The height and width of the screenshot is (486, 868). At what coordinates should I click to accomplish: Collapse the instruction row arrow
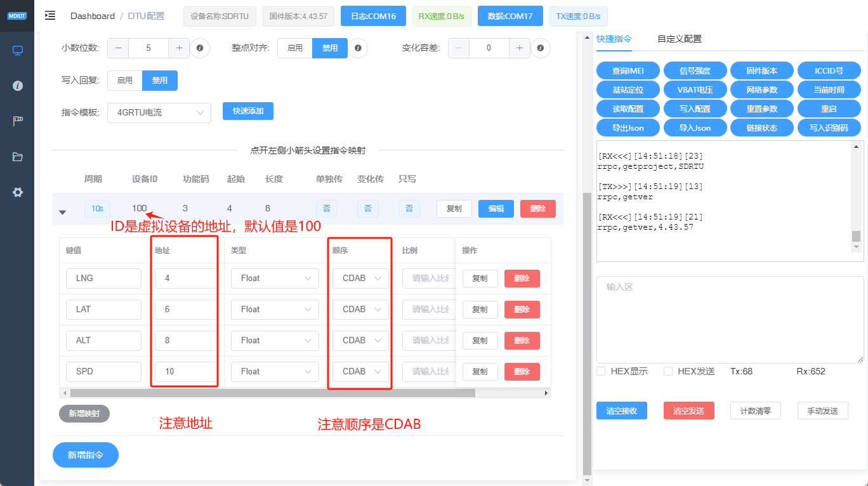pos(63,213)
